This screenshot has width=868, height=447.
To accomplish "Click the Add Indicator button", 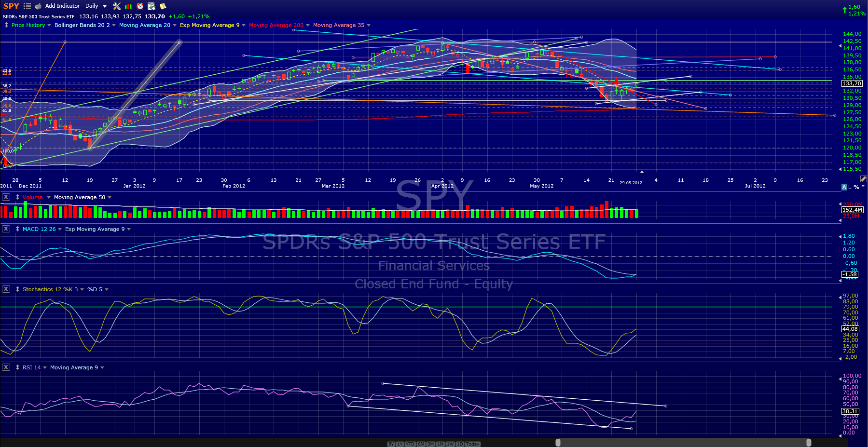I will [x=63, y=6].
